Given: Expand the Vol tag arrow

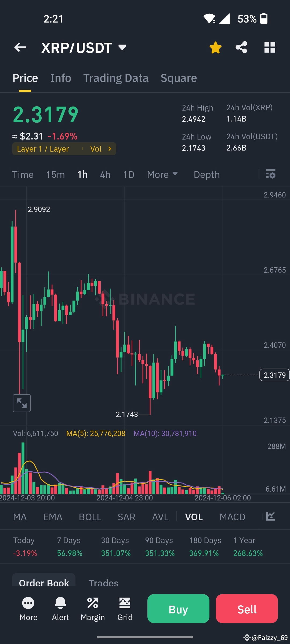Looking at the screenshot, I should click(110, 149).
